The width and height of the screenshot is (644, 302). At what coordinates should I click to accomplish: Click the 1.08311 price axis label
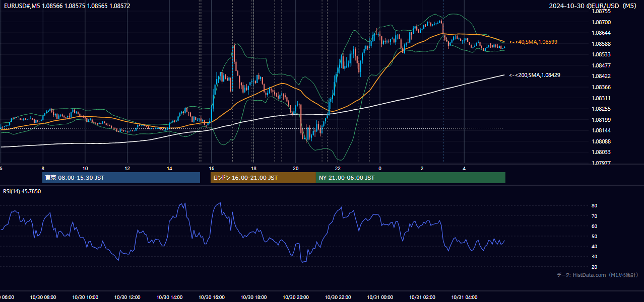tap(602, 98)
